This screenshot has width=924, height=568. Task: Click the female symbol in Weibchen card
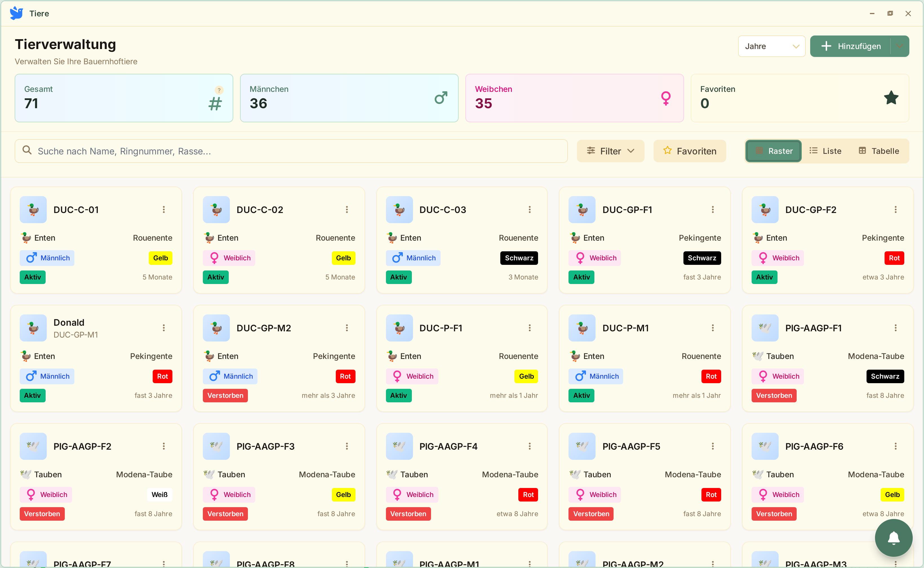666,98
